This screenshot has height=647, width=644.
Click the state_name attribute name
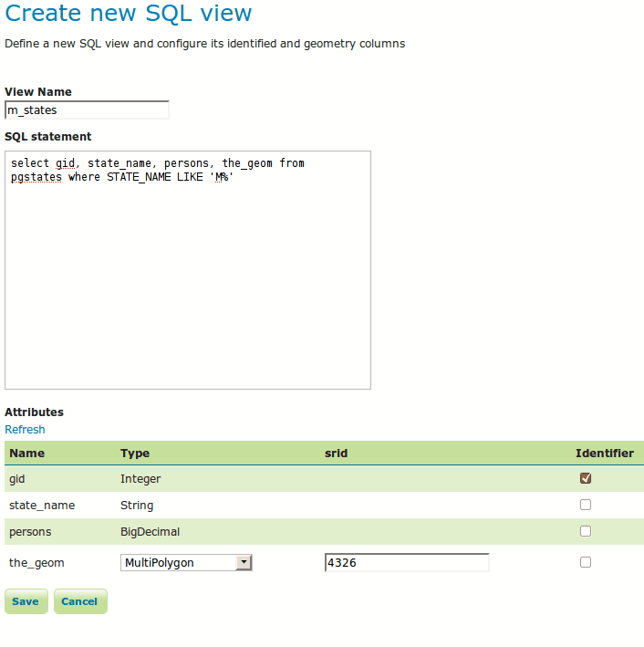pyautogui.click(x=42, y=505)
